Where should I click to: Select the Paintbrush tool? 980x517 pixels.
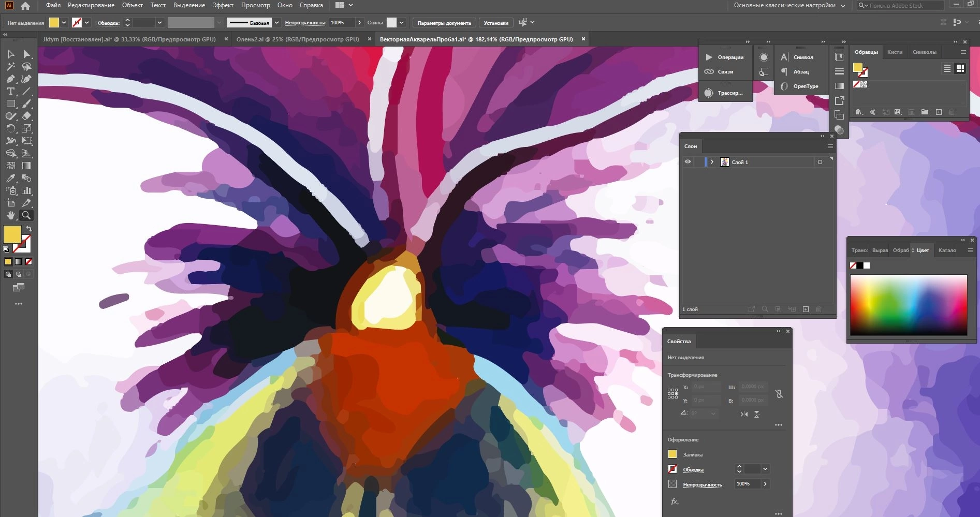pos(26,104)
